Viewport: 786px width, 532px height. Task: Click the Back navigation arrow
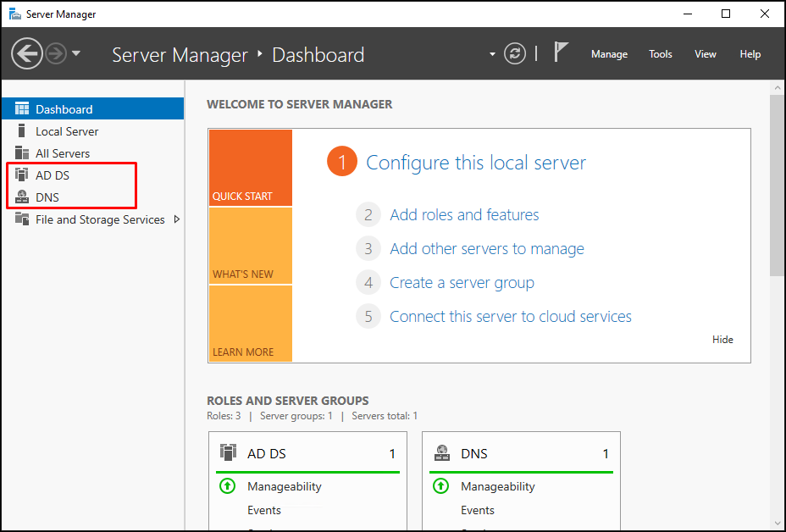27,53
